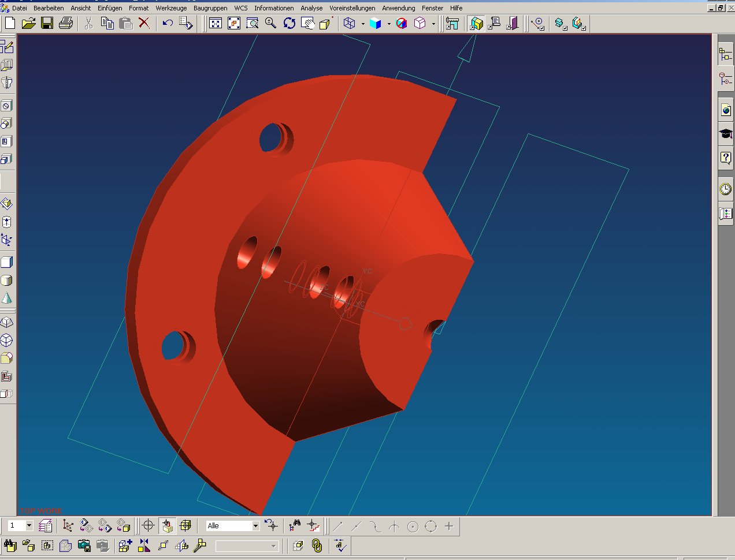Click the blue globe Internet Explorer tab

click(726, 110)
